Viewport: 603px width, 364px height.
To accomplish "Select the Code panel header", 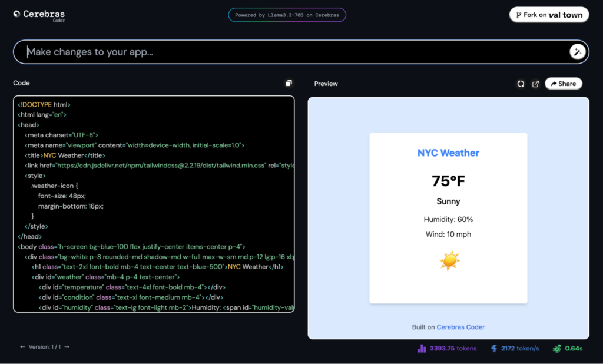I will tap(21, 83).
